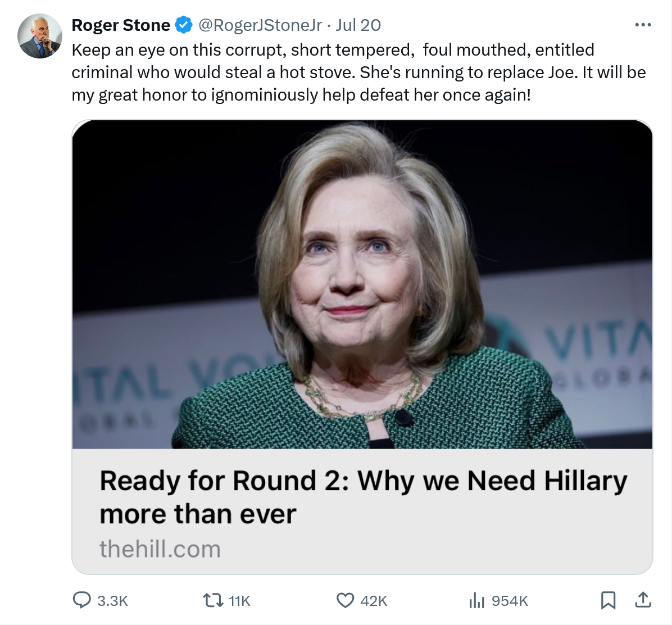
Task: Click the display name at top of tweet
Action: [121, 25]
